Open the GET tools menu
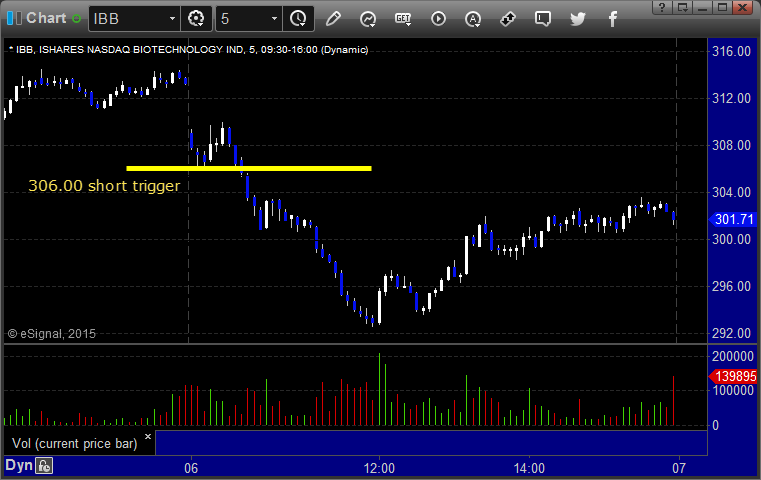This screenshot has height=480, width=761. coord(403,19)
